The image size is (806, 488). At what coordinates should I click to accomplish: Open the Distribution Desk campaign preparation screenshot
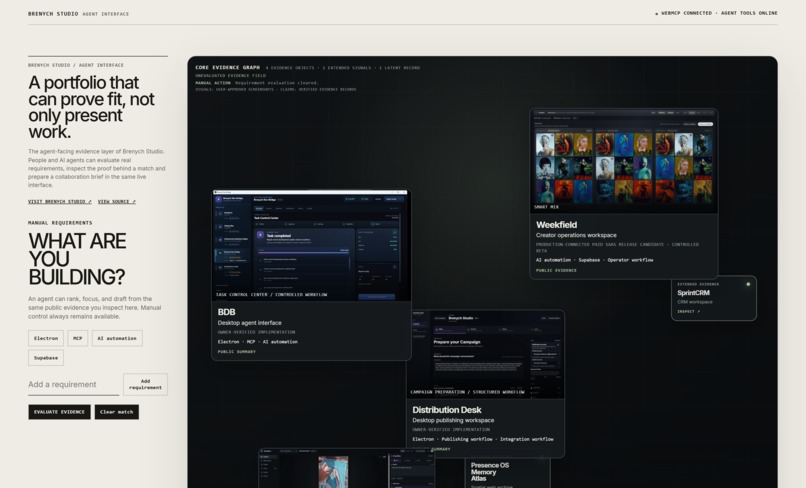485,354
